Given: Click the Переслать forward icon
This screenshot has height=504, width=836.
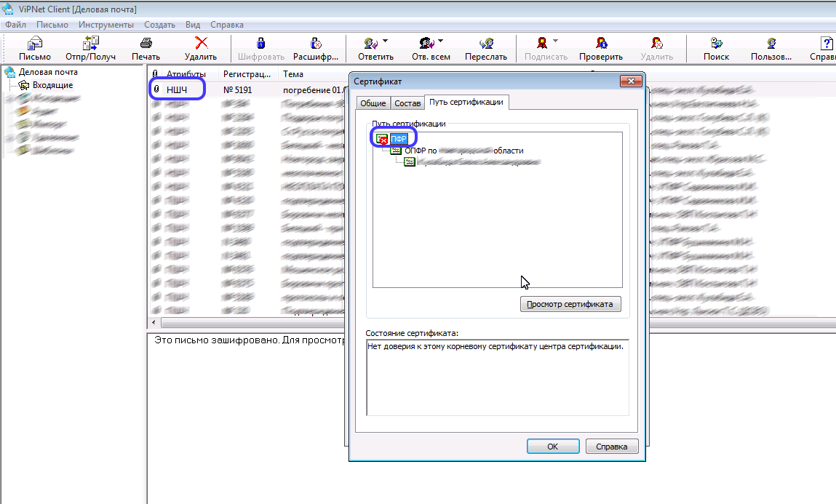Looking at the screenshot, I should [486, 44].
